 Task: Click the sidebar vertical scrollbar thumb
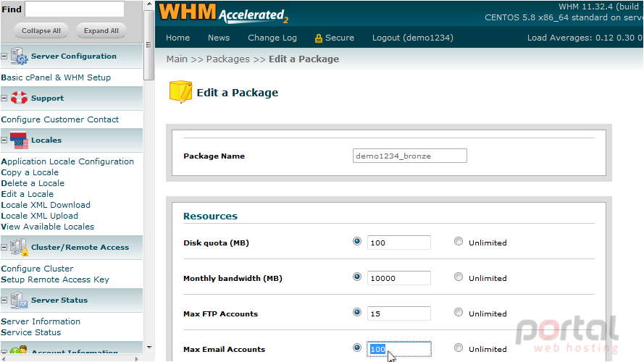pos(149,45)
